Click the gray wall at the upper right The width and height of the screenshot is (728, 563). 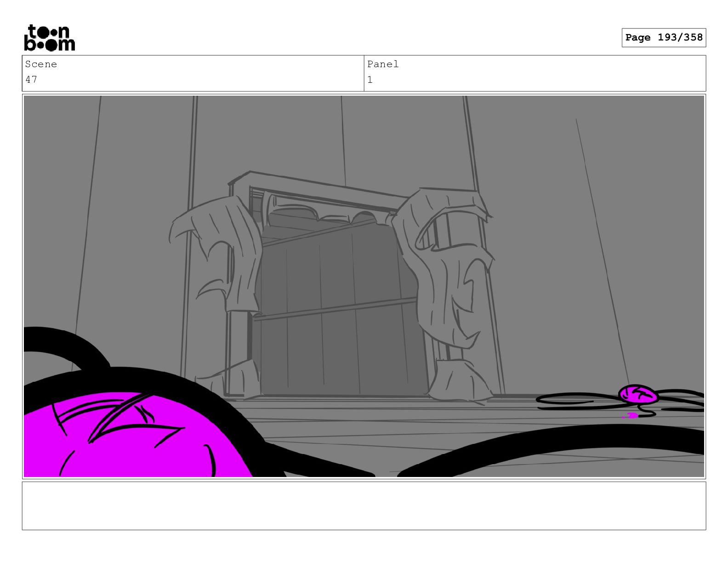[597, 184]
